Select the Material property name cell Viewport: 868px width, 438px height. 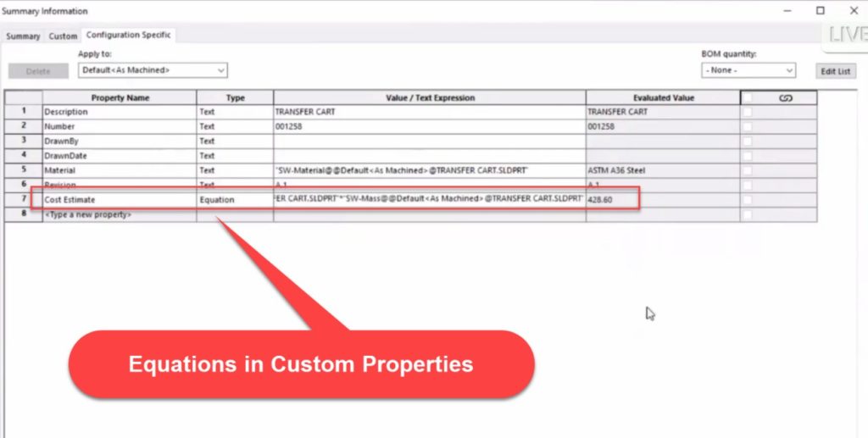[x=120, y=170]
